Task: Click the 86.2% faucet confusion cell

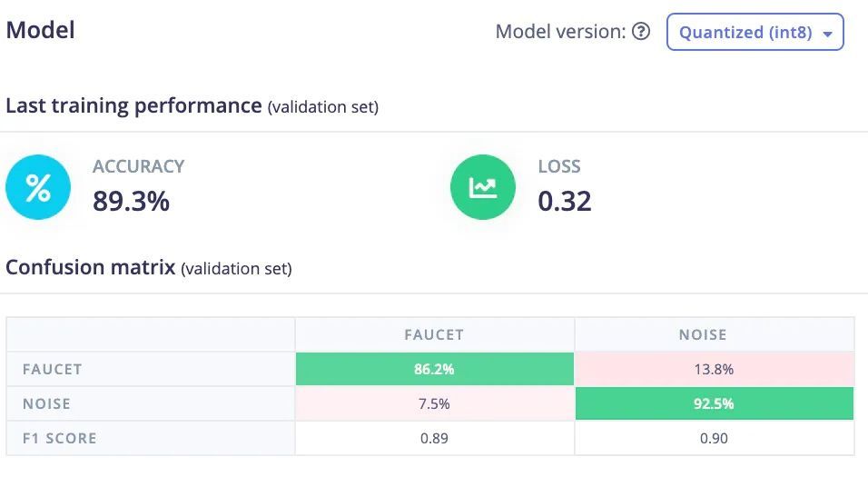Action: [x=434, y=369]
